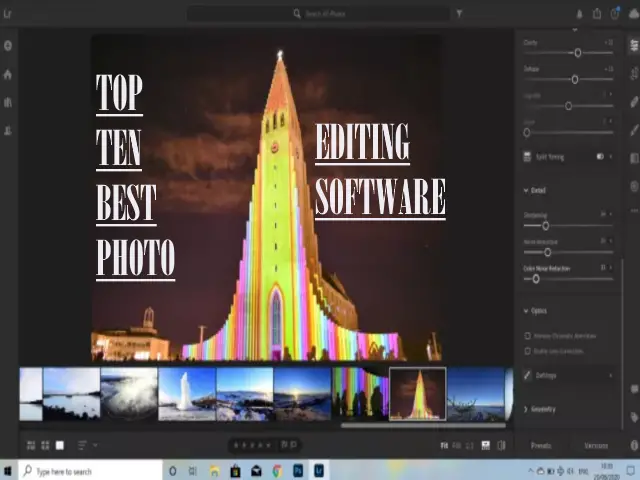Open the Help icon in top bar

pyautogui.click(x=615, y=13)
